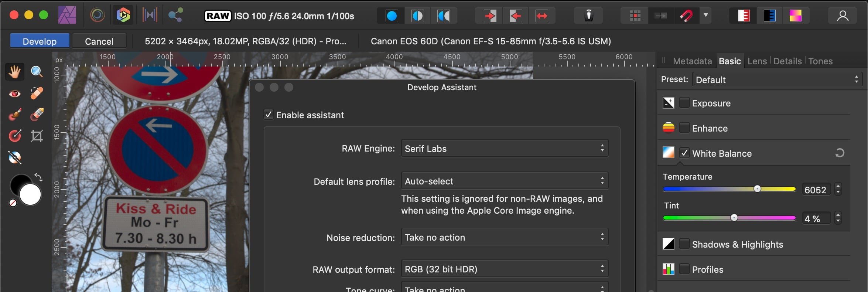Open Default lens profile dropdown
Image resolution: width=868 pixels, height=292 pixels.
click(505, 181)
